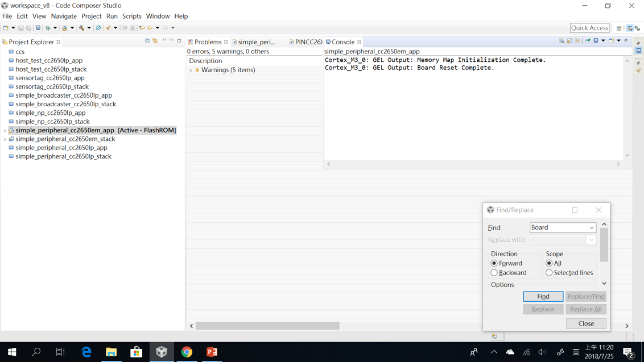This screenshot has height=362, width=644.
Task: Expand Warnings (5 items) node
Action: [191, 70]
